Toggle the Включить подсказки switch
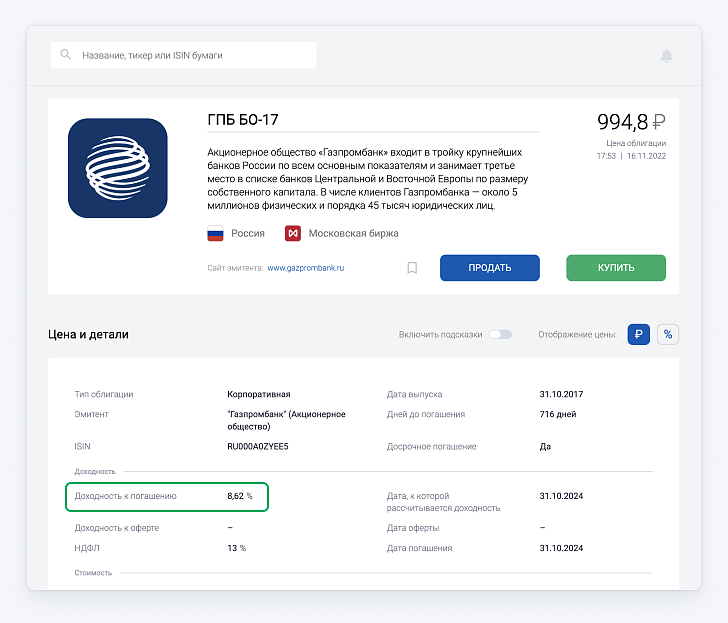728x623 pixels. [x=500, y=334]
